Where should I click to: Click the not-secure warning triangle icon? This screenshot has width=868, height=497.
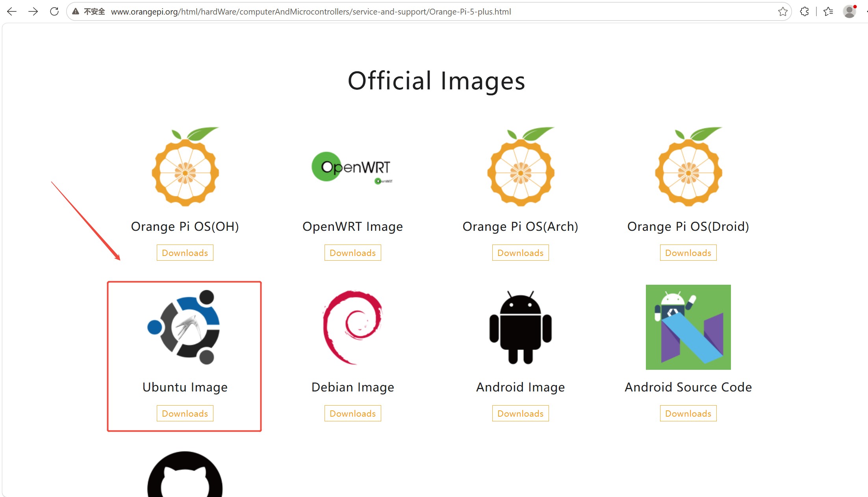point(76,11)
